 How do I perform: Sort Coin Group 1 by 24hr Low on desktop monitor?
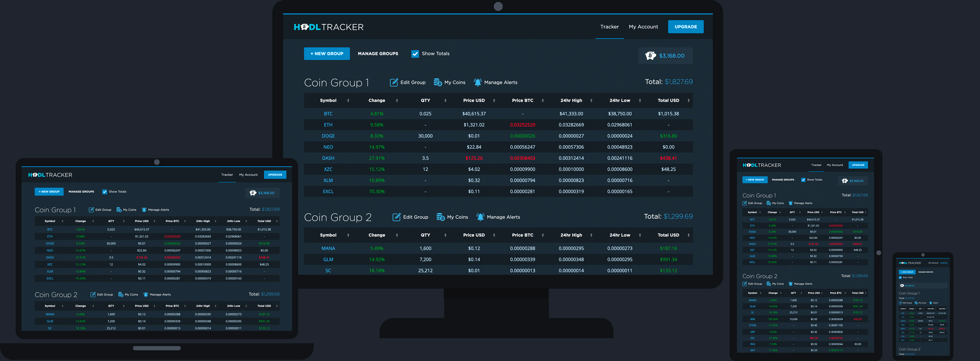[620, 100]
